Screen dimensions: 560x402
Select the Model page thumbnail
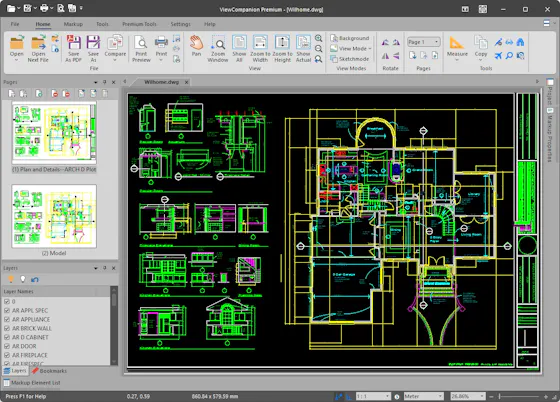54,216
